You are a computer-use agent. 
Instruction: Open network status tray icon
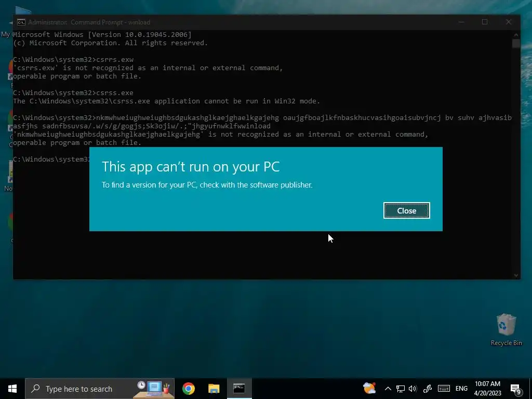pyautogui.click(x=401, y=389)
